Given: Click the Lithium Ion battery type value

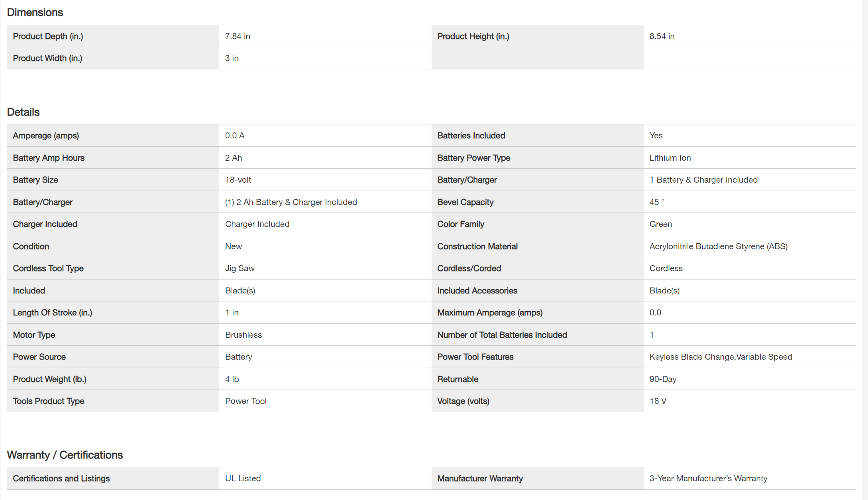Looking at the screenshot, I should (670, 158).
